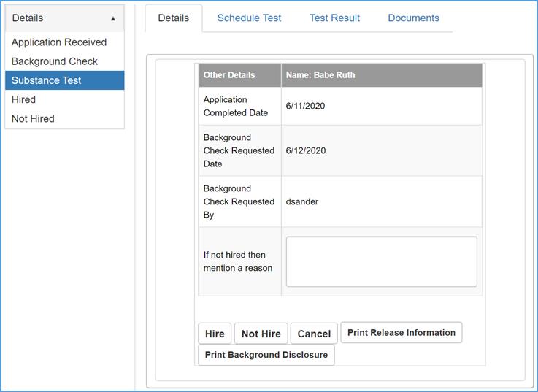Image resolution: width=538 pixels, height=392 pixels.
Task: Open the Hired stage in sidebar list
Action: [24, 99]
